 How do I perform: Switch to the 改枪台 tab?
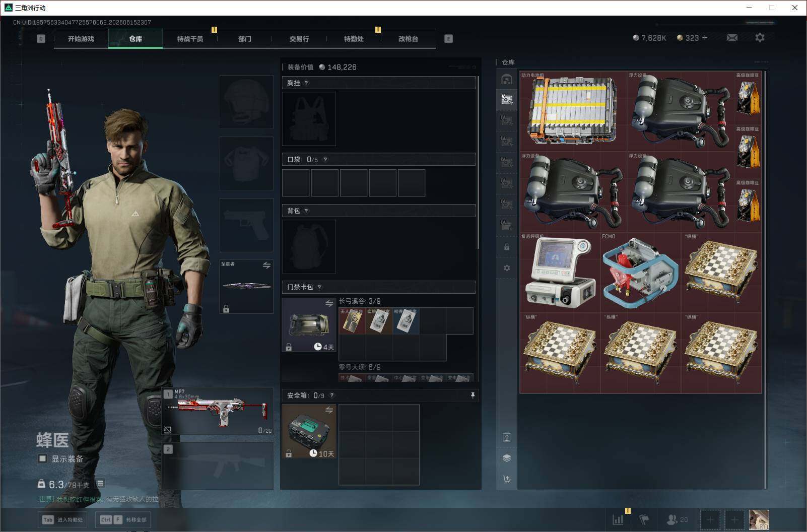click(408, 39)
